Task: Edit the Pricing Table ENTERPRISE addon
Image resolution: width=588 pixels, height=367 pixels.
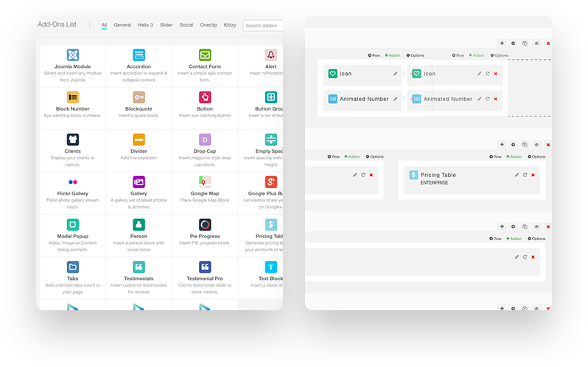Action: click(517, 175)
